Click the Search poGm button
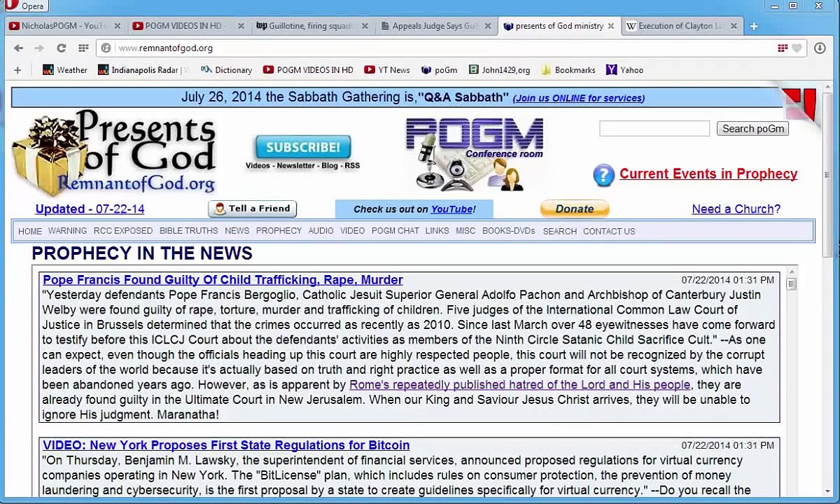 click(753, 129)
